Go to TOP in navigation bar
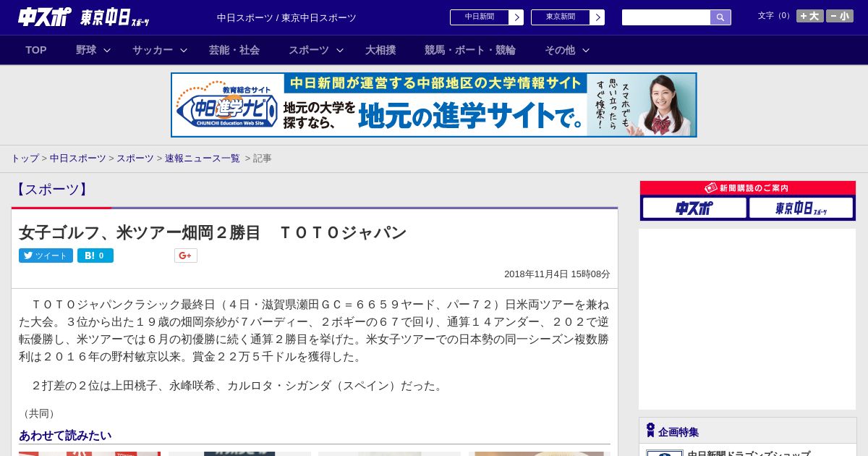This screenshot has width=868, height=456. tap(36, 50)
